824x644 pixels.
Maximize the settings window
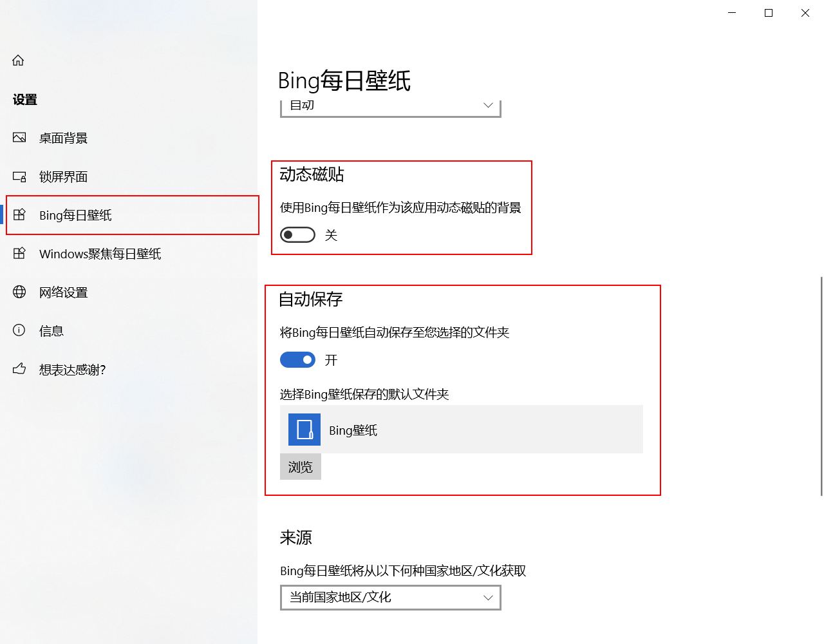tap(769, 13)
